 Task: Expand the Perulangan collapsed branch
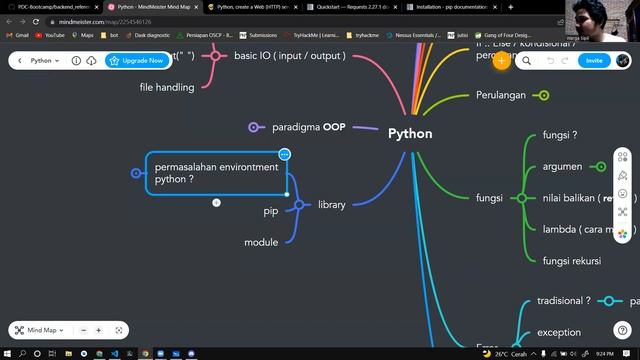[544, 96]
